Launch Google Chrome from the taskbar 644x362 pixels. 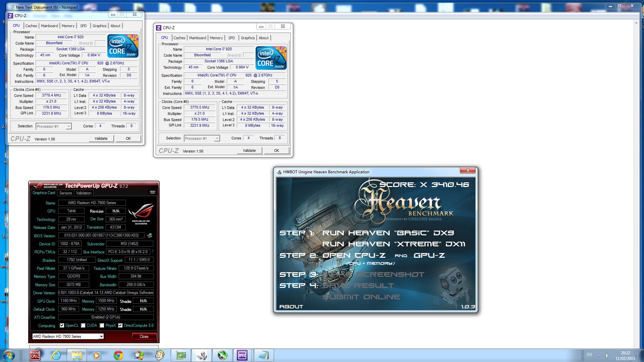118,355
